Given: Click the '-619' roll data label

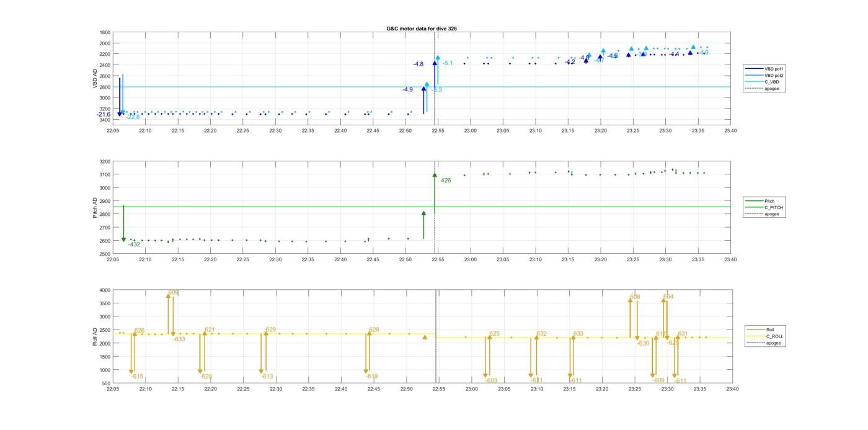Looking at the screenshot, I should click(372, 376).
